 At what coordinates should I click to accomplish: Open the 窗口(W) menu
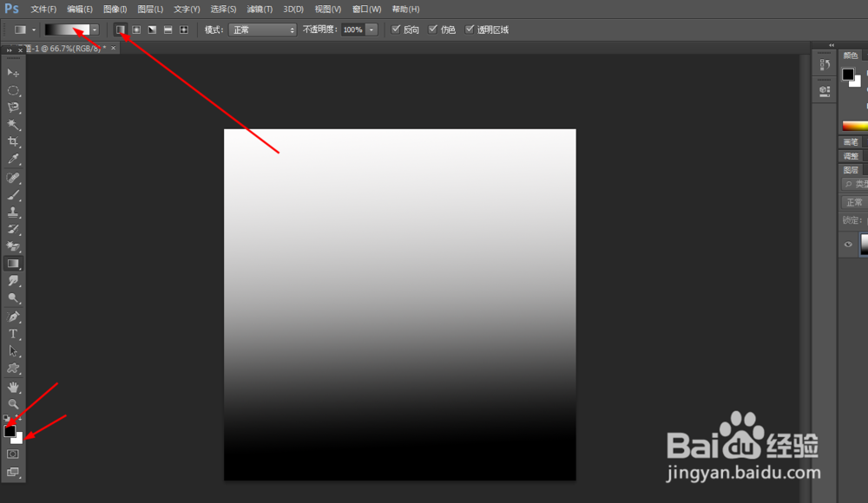(367, 10)
